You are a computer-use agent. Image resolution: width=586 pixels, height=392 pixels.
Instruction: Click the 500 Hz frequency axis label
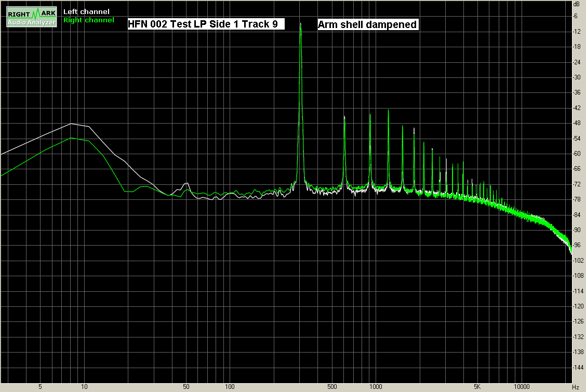(x=332, y=387)
